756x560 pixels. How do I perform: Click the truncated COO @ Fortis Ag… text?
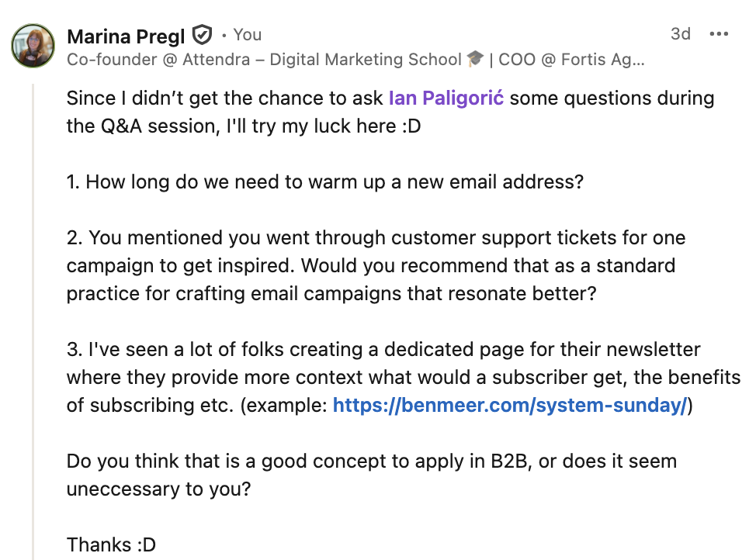(570, 60)
